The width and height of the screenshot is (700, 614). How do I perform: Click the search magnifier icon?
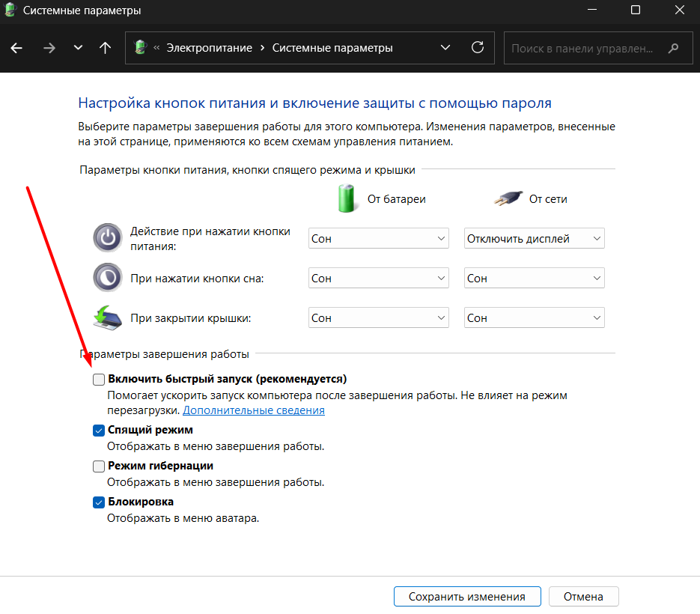click(674, 48)
